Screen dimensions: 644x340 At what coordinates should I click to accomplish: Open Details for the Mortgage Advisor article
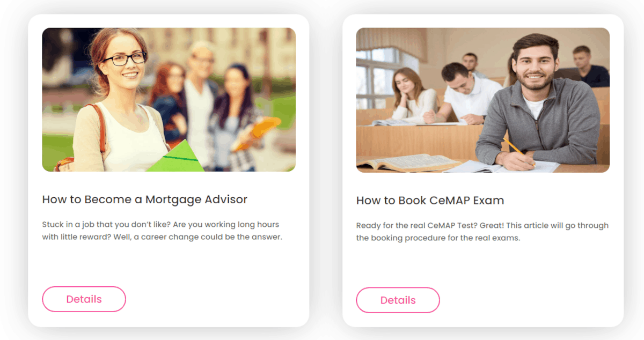coord(84,299)
